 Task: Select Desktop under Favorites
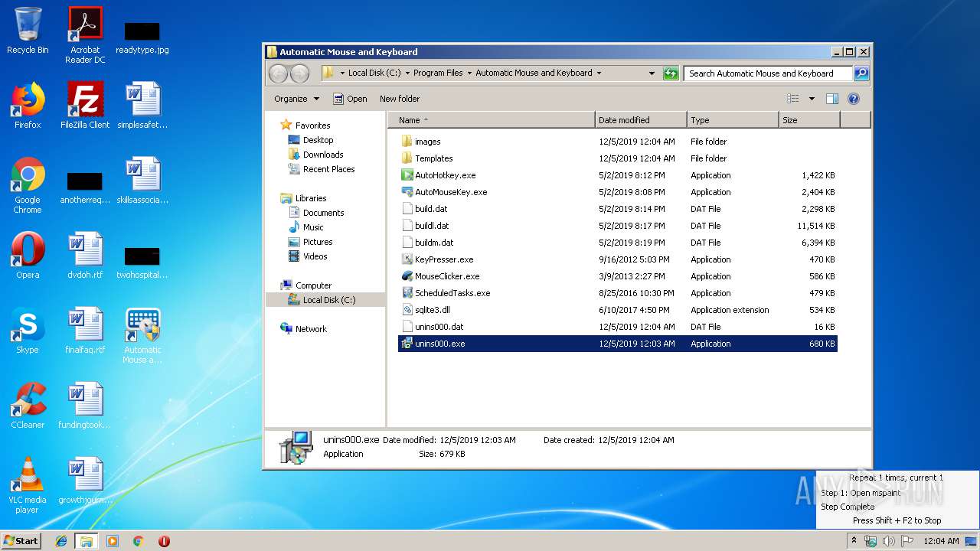[318, 140]
